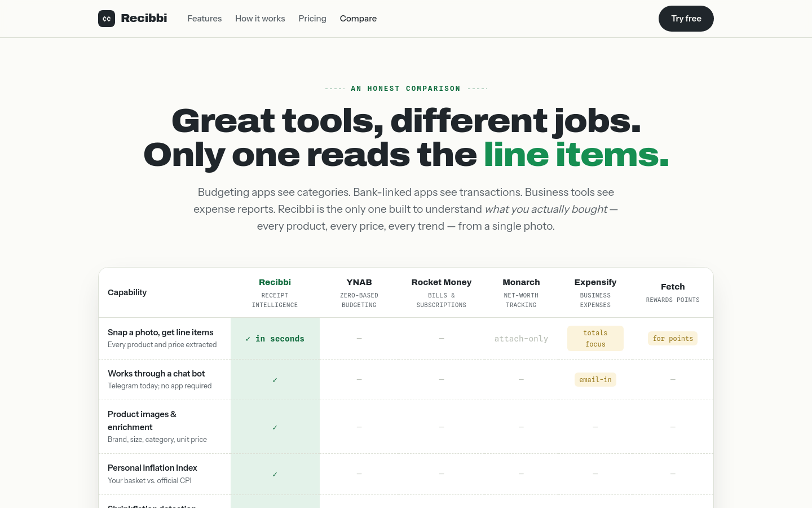Select the Expensify column header

595,292
